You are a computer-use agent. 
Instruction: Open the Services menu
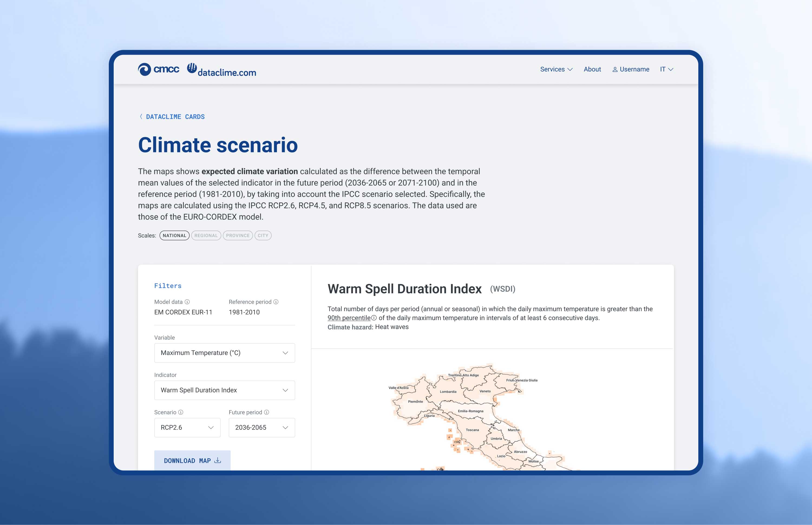[556, 69]
